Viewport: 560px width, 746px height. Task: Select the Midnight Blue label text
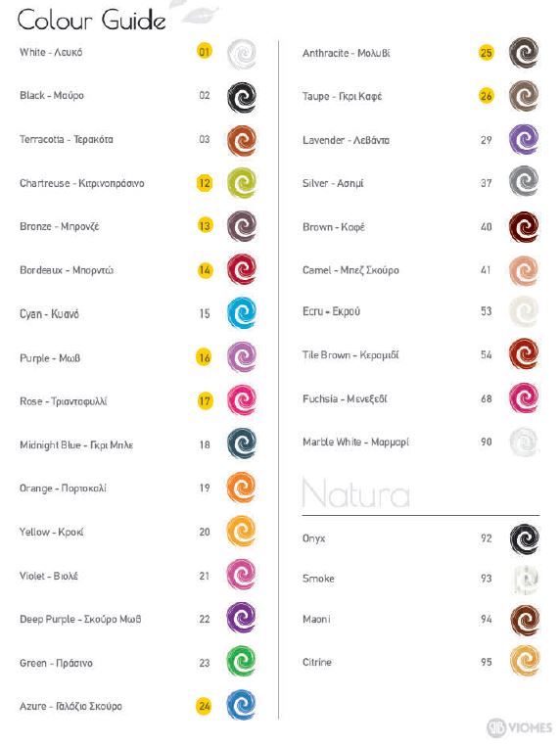(50, 445)
